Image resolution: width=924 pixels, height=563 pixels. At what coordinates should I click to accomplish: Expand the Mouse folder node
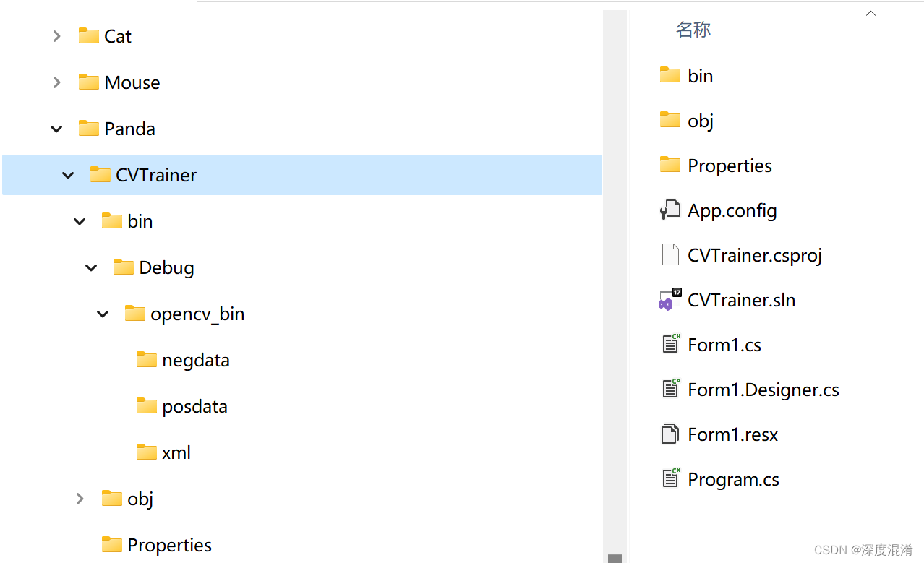click(57, 82)
